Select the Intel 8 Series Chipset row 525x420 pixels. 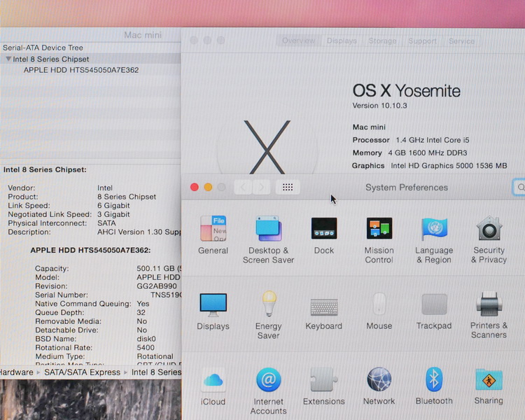click(90, 59)
